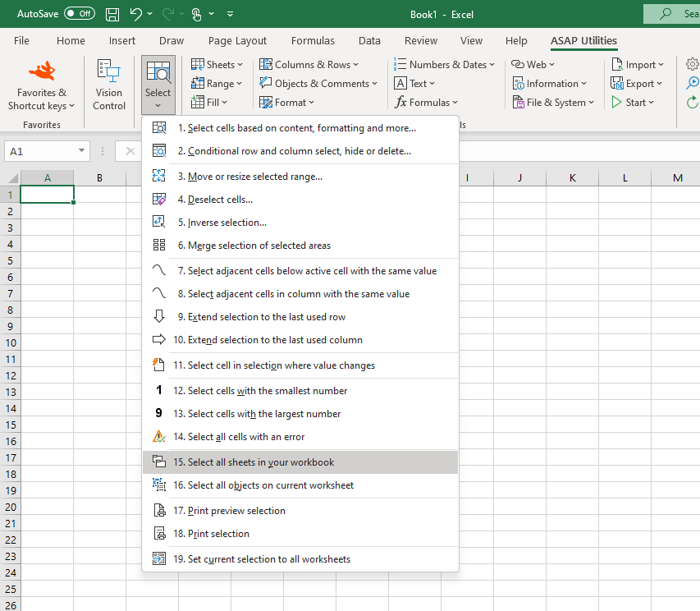Viewport: 700px width, 611px height.
Task: Click the Save icon in title bar
Action: pos(112,14)
